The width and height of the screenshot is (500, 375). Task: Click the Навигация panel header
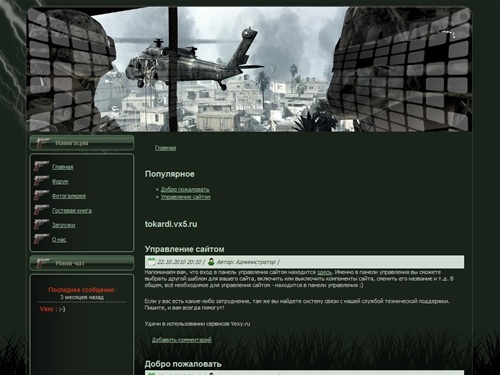(x=82, y=143)
